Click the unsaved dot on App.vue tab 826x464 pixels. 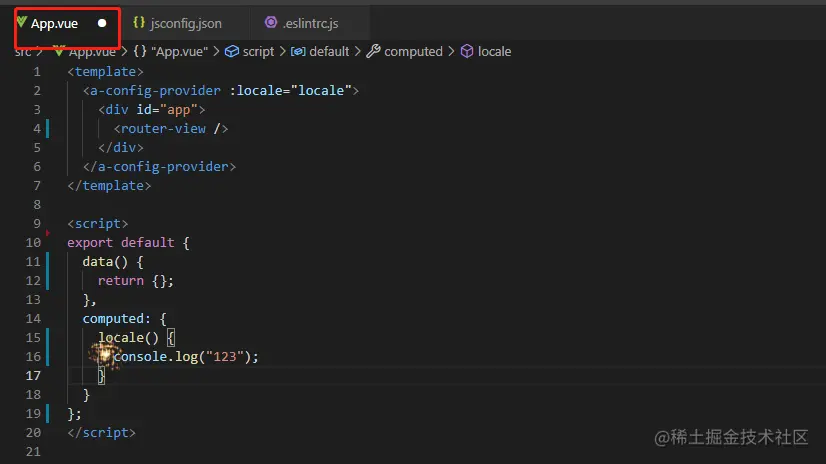(x=102, y=23)
